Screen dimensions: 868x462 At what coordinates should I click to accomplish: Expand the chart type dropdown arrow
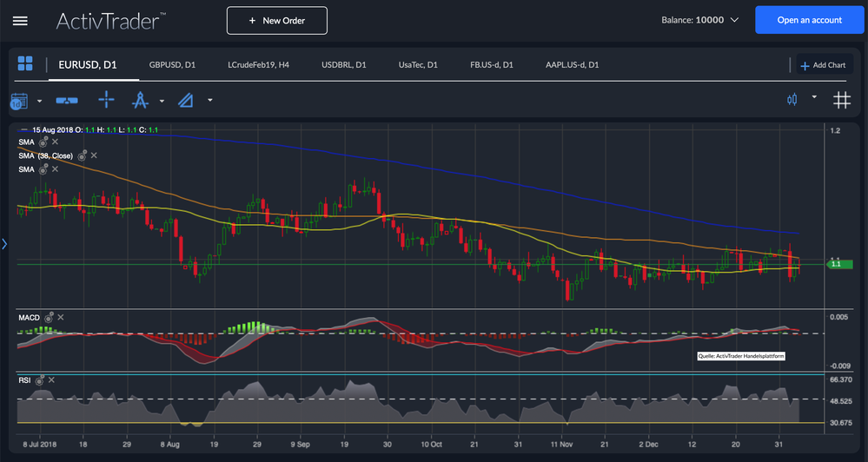tap(814, 96)
